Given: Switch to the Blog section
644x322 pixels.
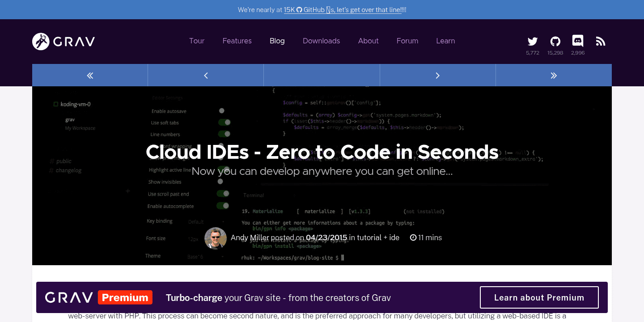Looking at the screenshot, I should click(277, 41).
